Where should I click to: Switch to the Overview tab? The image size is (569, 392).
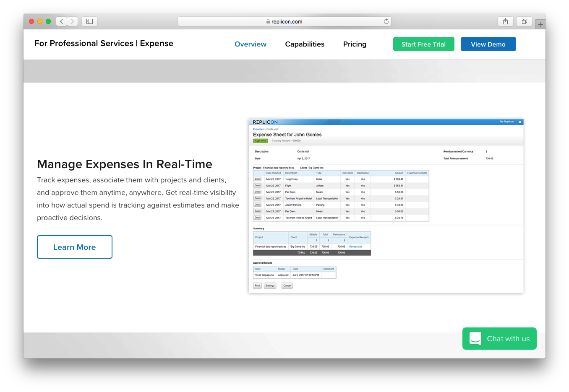click(250, 44)
